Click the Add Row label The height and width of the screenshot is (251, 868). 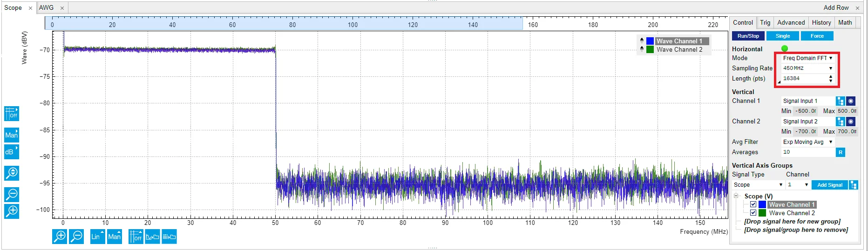(x=836, y=8)
